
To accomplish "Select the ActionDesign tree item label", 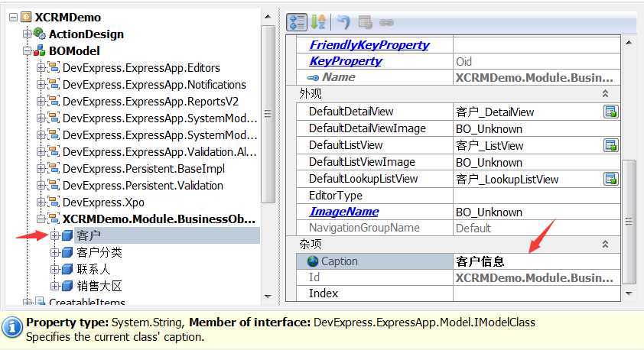I will [86, 34].
